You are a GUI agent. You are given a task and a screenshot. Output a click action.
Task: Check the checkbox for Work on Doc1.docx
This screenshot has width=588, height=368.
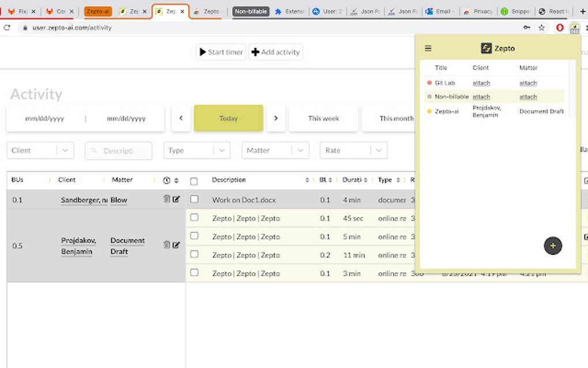[x=194, y=200]
